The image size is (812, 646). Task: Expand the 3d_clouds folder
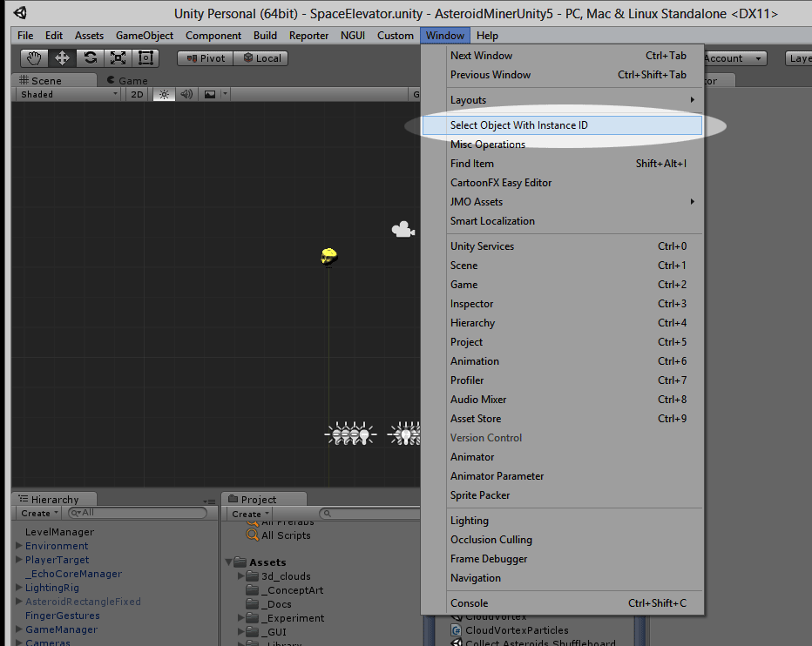coord(240,576)
